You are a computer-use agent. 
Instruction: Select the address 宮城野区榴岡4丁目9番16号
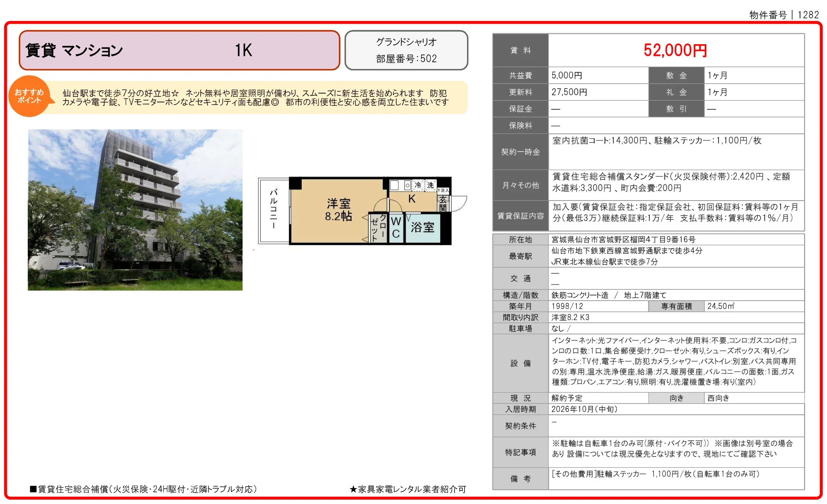tap(623, 240)
